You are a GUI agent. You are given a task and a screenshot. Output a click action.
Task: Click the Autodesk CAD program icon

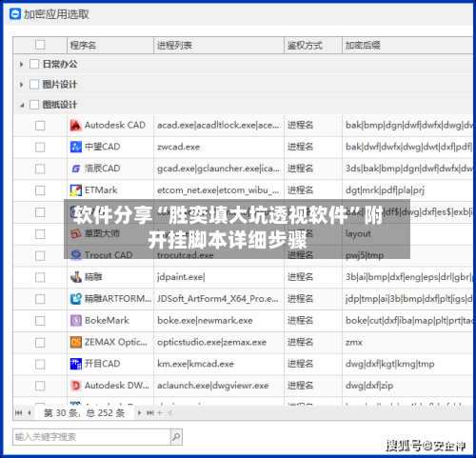(75, 126)
